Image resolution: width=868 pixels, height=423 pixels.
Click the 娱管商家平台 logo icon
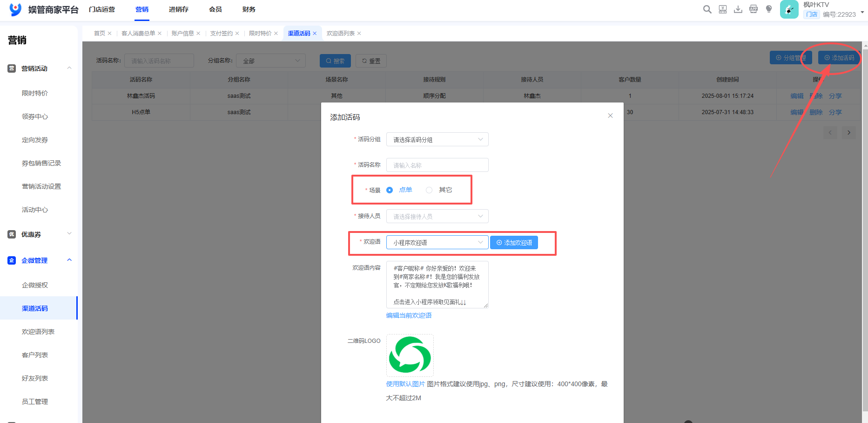coord(14,9)
